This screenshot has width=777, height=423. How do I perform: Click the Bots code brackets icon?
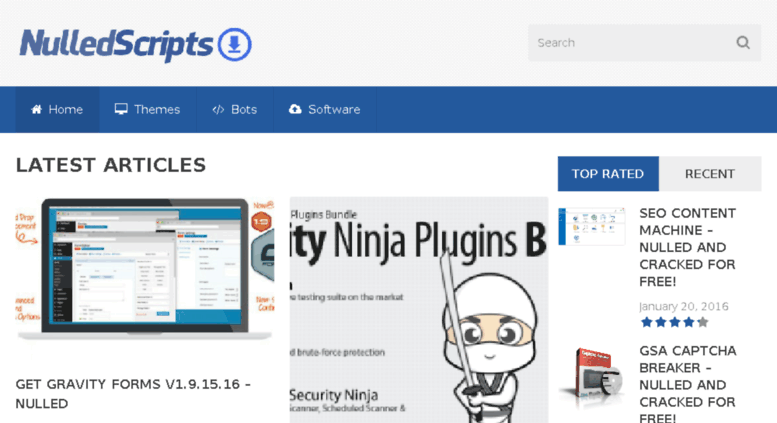[x=218, y=109]
